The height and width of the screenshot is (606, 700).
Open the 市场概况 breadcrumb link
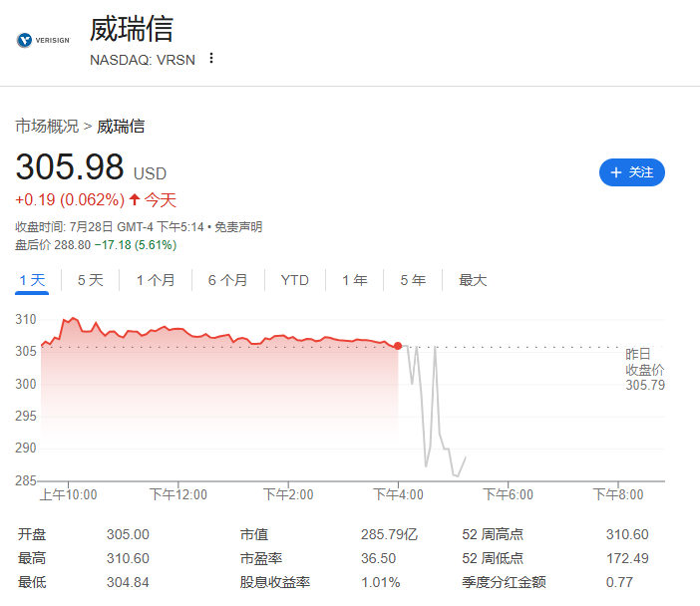47,127
